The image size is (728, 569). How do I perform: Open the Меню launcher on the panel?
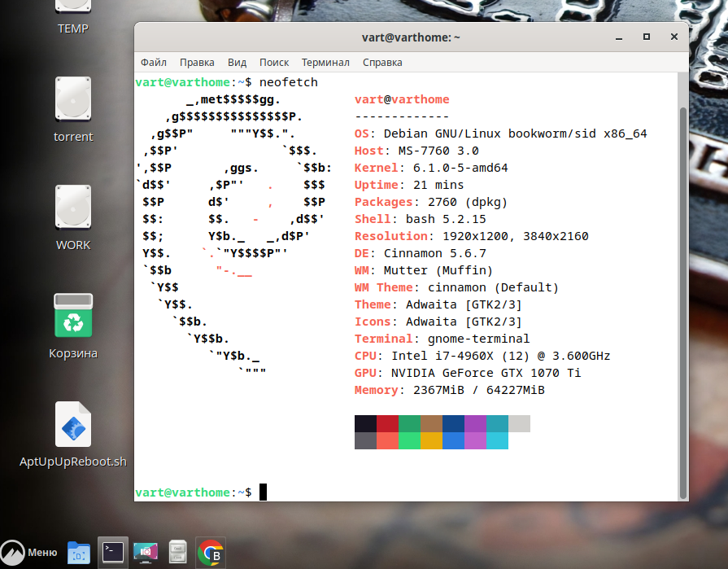(29, 552)
